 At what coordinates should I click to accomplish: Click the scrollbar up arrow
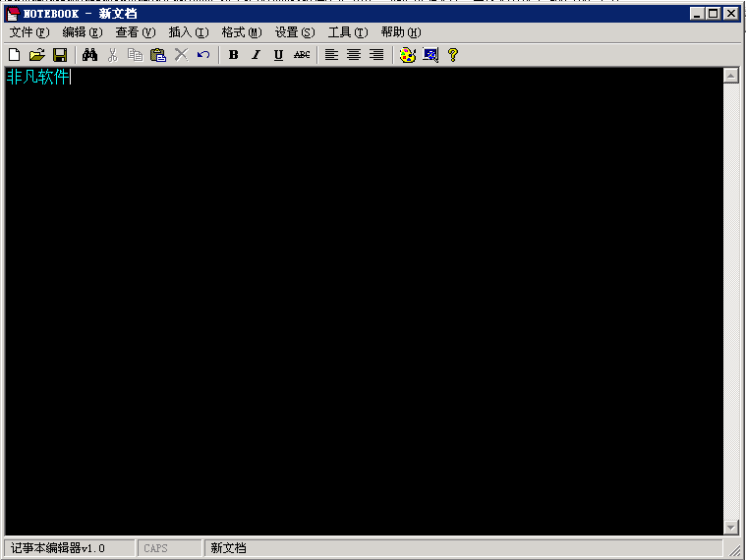(x=731, y=76)
